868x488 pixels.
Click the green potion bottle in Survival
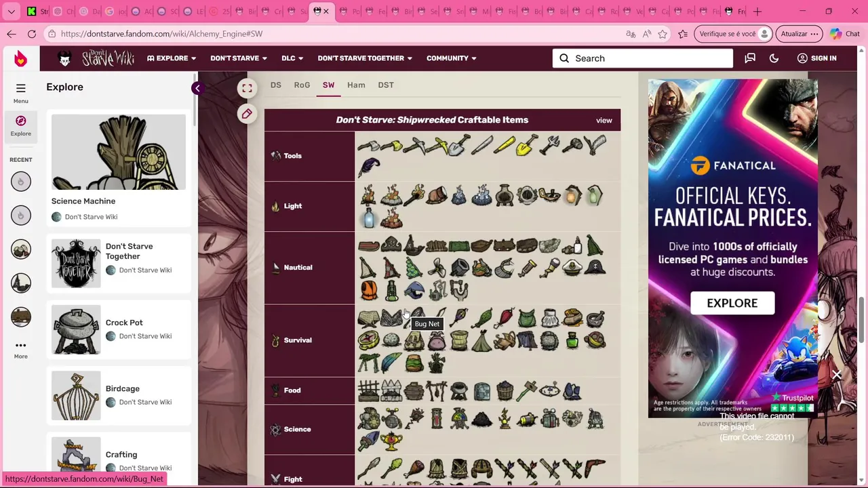pyautogui.click(x=572, y=340)
